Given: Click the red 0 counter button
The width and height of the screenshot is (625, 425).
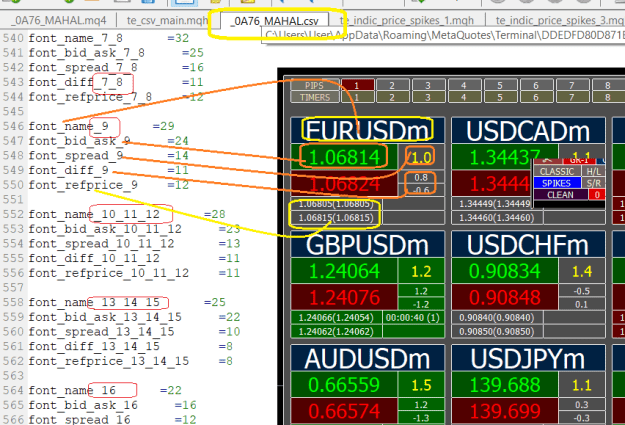Looking at the screenshot, I should 597,195.
